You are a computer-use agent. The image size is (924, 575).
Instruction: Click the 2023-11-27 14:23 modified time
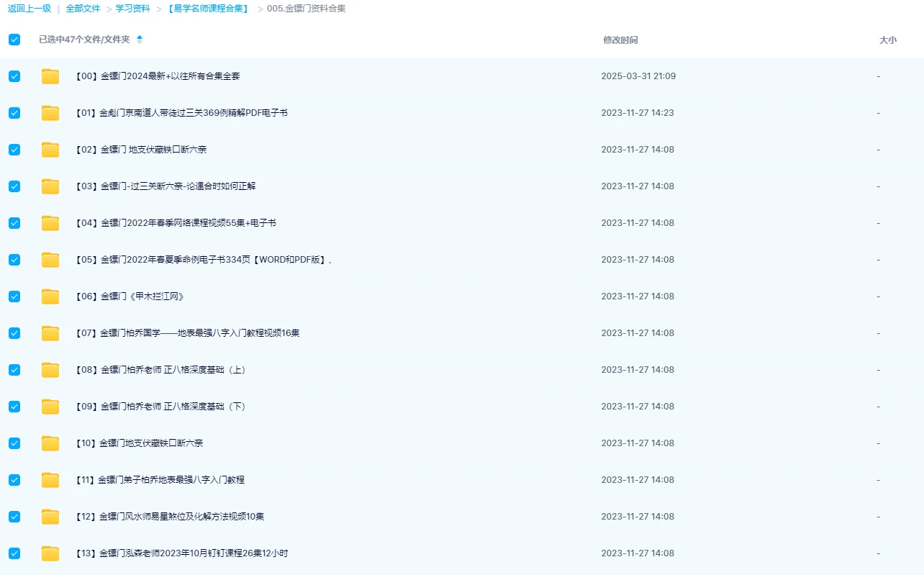tap(638, 113)
